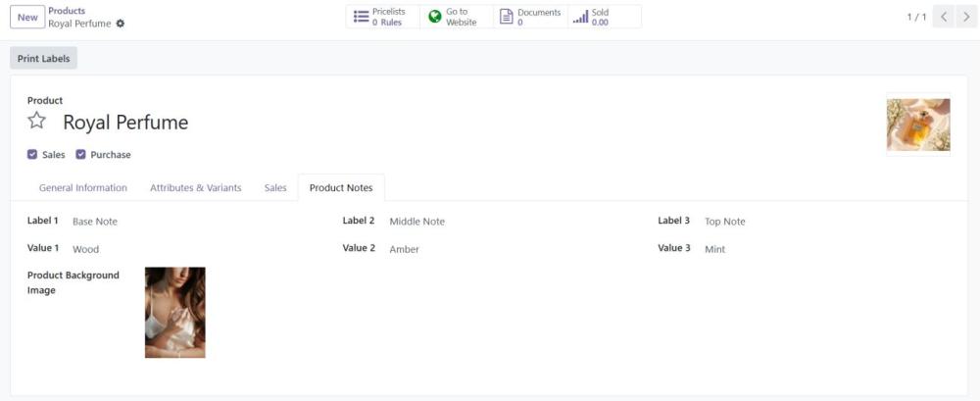Click the Sold bar-chart icon

[x=580, y=17]
